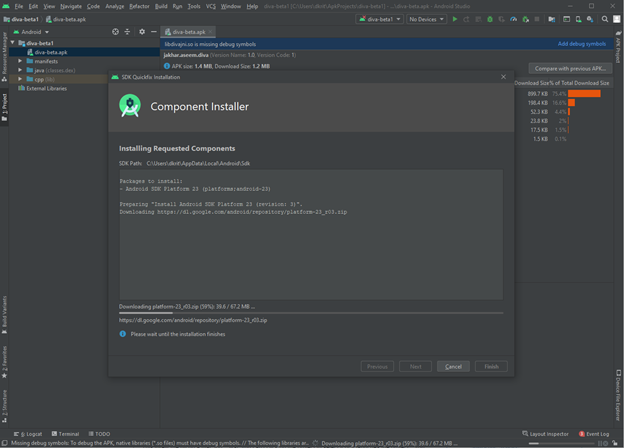Screen dimensions: 624x448
Task: Open the Structure side tab
Action: pyautogui.click(x=4, y=406)
